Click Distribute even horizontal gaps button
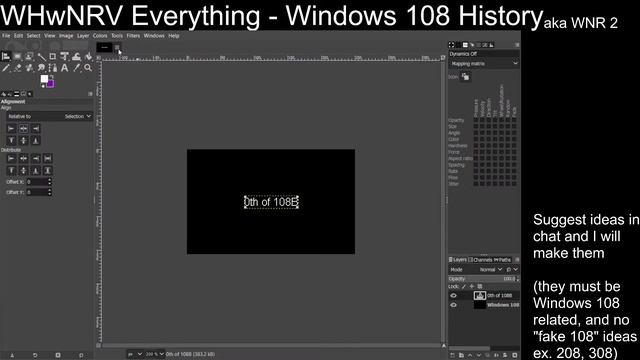Viewport: 640px width, 360px height. tap(48, 158)
